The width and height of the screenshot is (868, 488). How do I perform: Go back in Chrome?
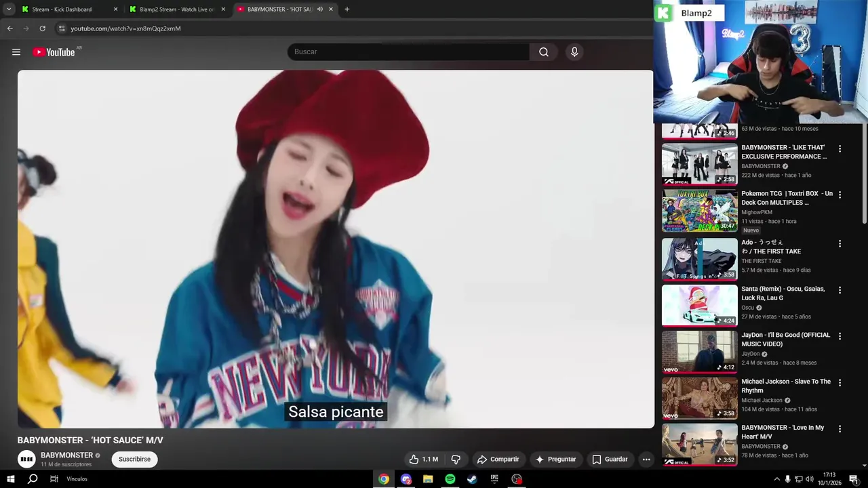click(9, 28)
